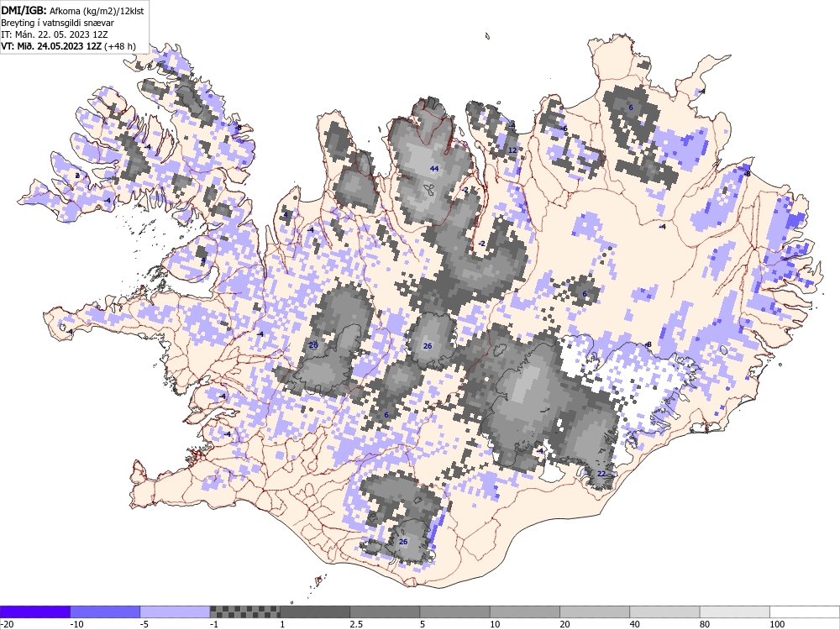Viewport: 840px width, 630px height.
Task: Click the "40" legend scale label
Action: tap(635, 625)
